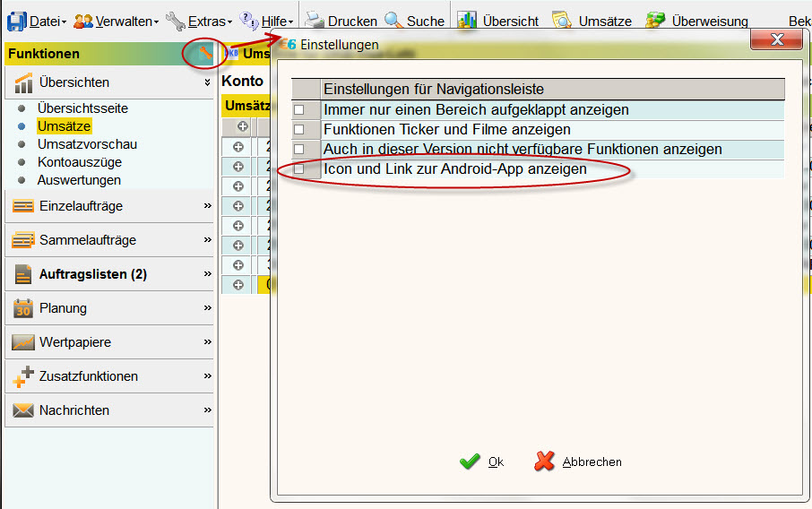Open Übersichtsseite in navigation
Viewport: 812px width, 509px height.
(82, 108)
